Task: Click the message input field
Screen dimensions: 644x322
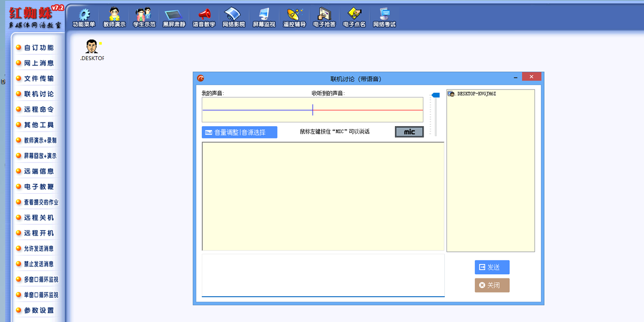Action: click(322, 276)
